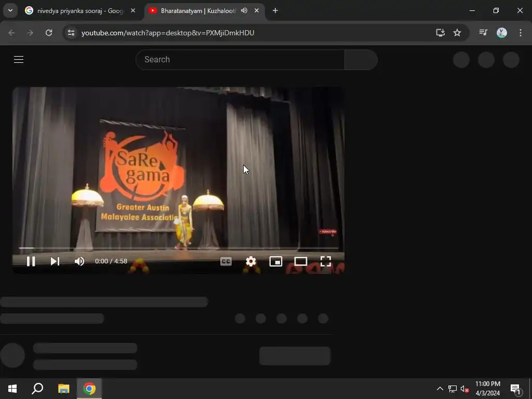Click the youtube.com URL in address bar
Image resolution: width=532 pixels, height=399 pixels.
(x=168, y=33)
